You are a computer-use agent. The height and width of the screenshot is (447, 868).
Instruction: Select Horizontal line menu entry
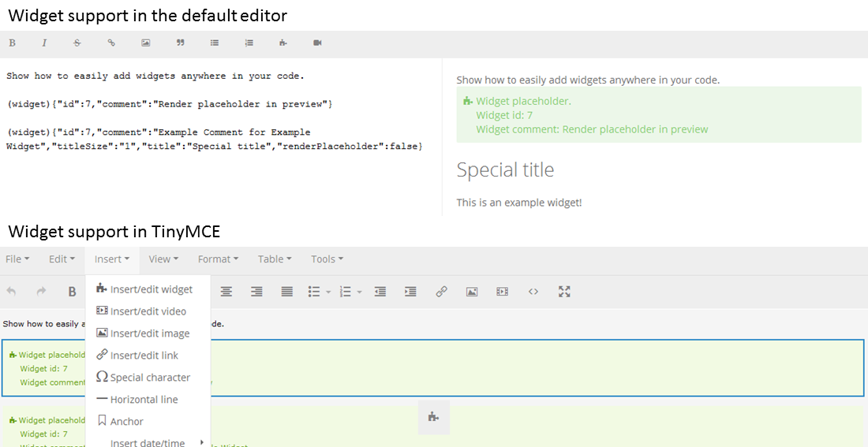pos(148,400)
